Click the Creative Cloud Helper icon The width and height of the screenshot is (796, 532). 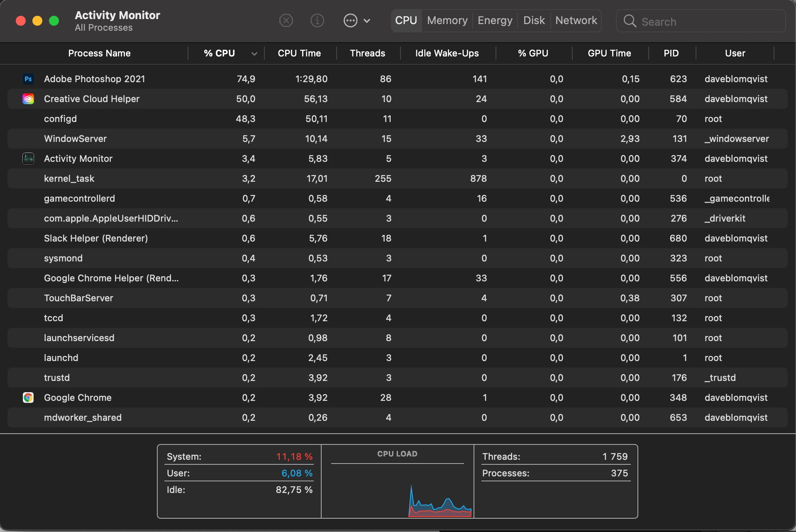tap(28, 99)
